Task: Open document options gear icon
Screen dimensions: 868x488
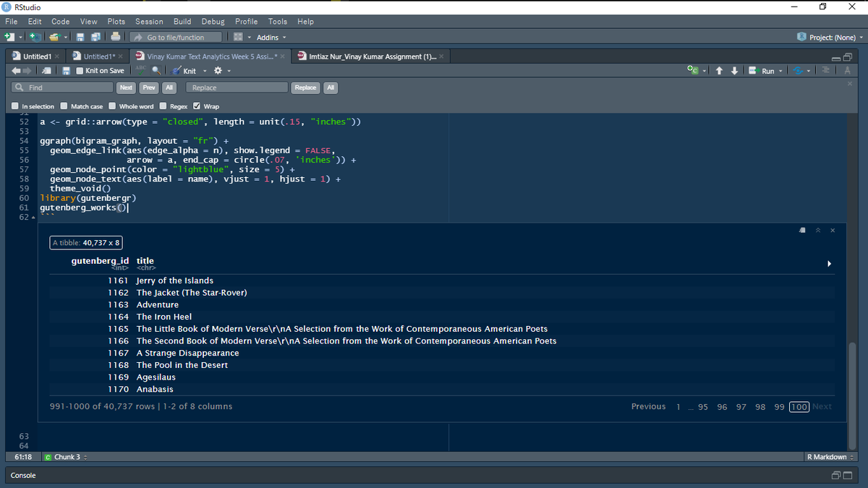Action: pyautogui.click(x=216, y=71)
